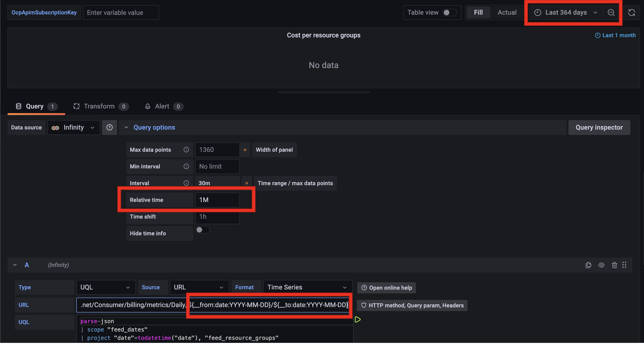Toggle Hide time info on

[x=203, y=230]
